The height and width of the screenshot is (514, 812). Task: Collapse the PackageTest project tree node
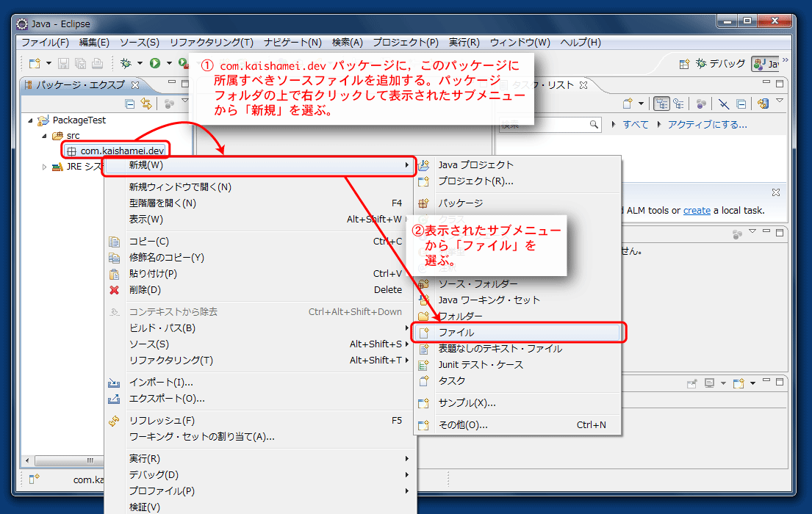click(31, 120)
